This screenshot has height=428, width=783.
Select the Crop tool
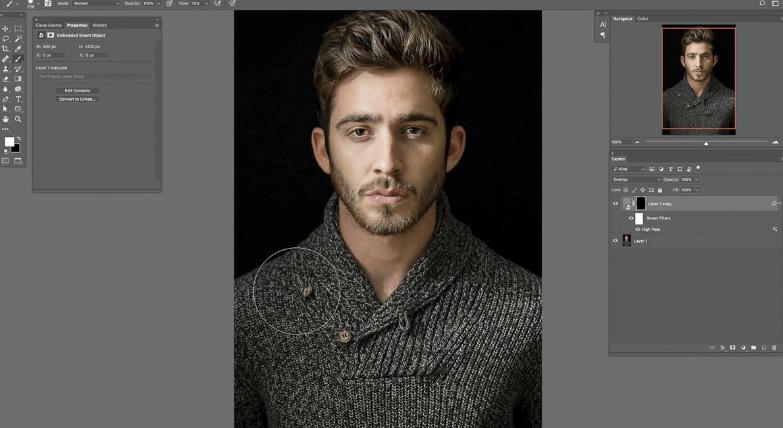[5, 48]
